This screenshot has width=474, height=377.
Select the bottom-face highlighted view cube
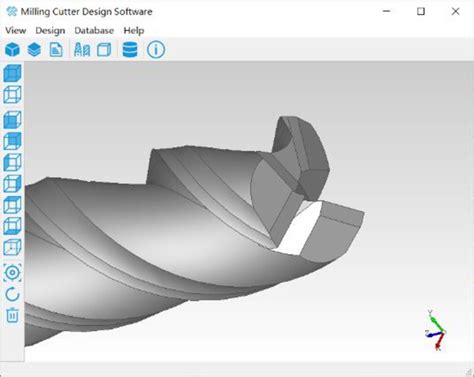click(x=13, y=226)
